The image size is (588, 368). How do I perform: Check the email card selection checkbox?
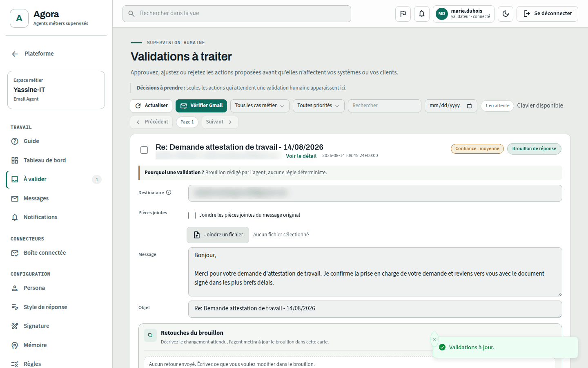pyautogui.click(x=144, y=150)
